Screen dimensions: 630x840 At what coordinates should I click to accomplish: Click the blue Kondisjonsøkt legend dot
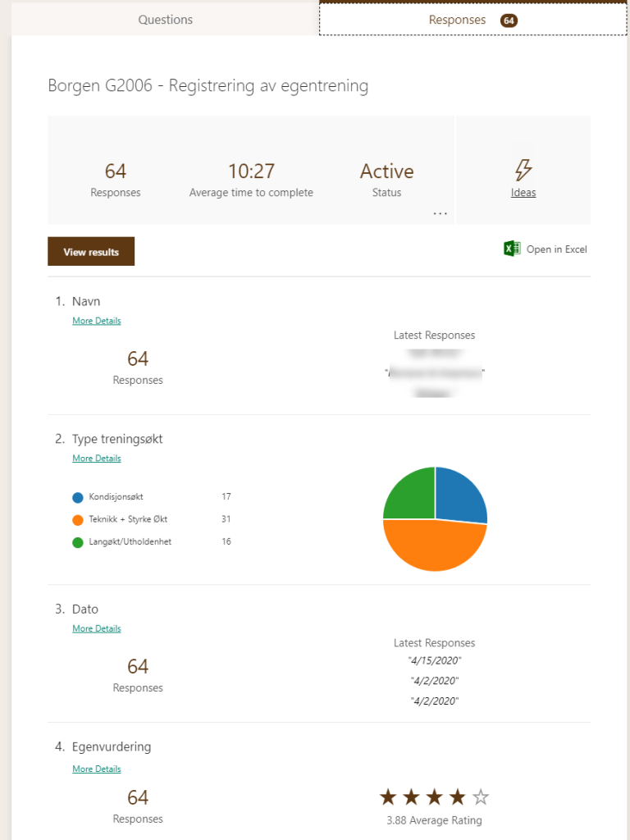point(78,497)
